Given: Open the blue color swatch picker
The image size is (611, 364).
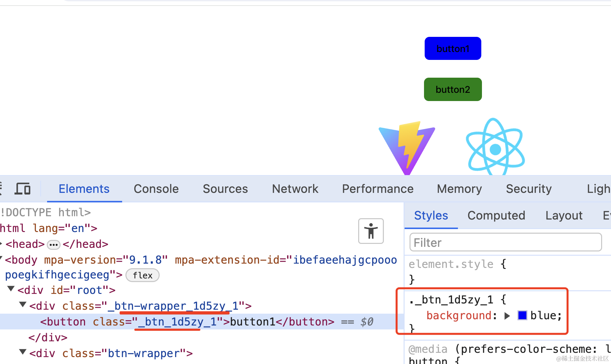Looking at the screenshot, I should tap(522, 315).
